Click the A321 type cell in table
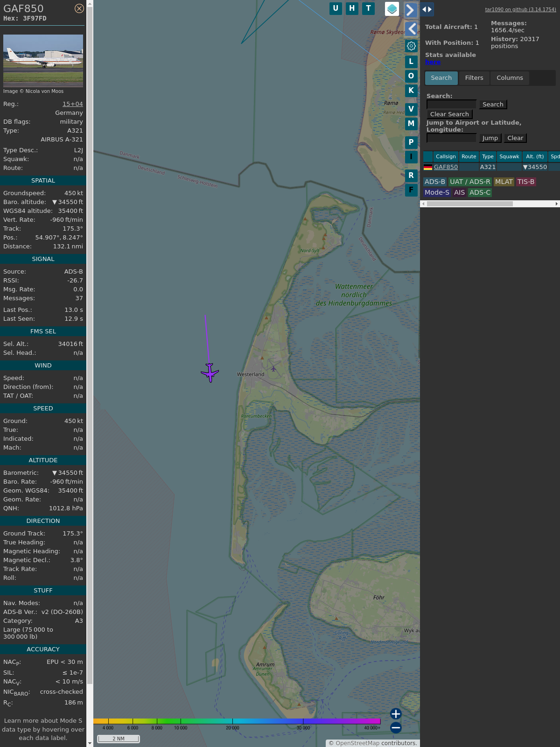This screenshot has height=747, width=560. 488,167
